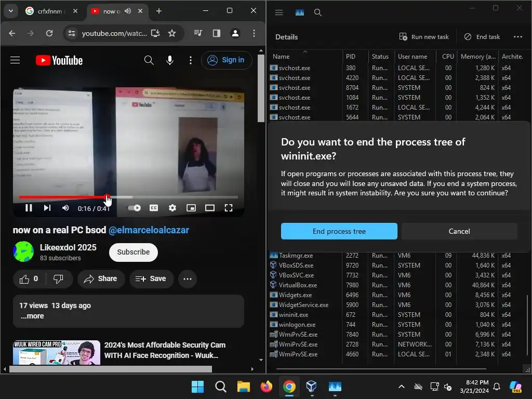The image size is (532, 399).
Task: Open more actions ellipsis below video
Action: click(x=187, y=279)
